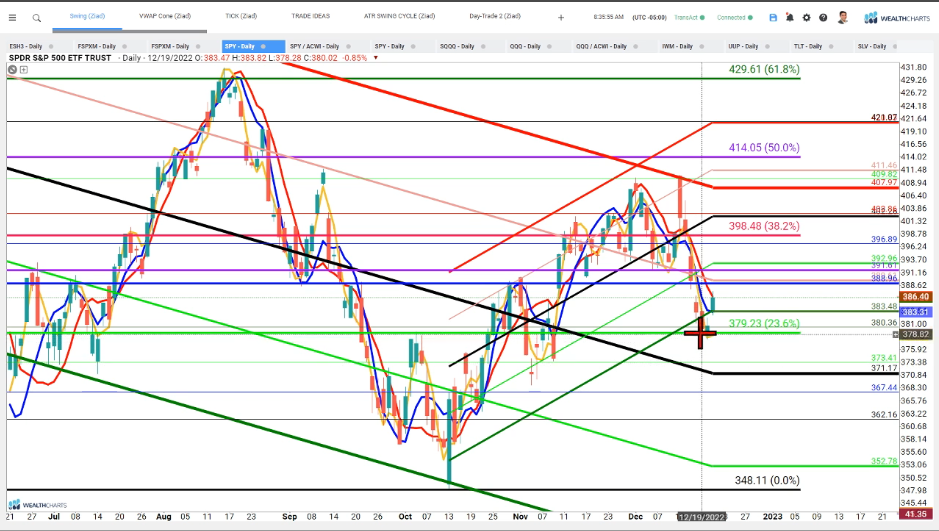Viewport: 939px width, 531px height.
Task: Click the 396.89 blue line price label
Action: [884, 239]
